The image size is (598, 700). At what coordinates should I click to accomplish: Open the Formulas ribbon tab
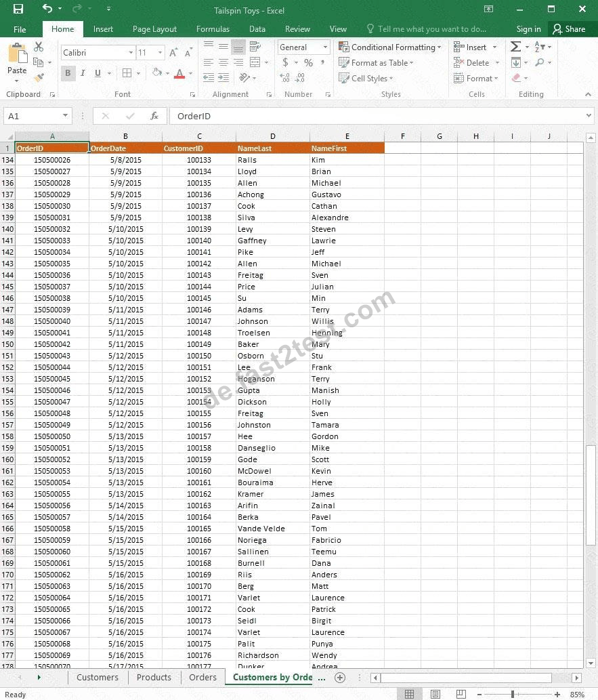213,29
